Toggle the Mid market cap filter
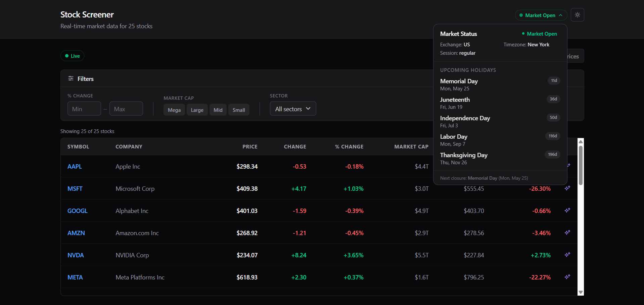 point(218,110)
